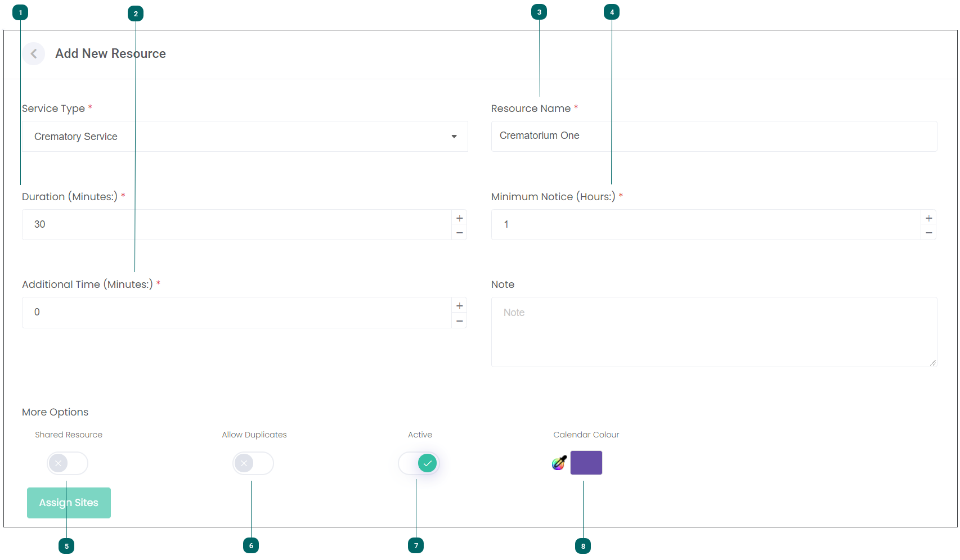Increase Additional Time with the plus stepper
Image resolution: width=960 pixels, height=560 pixels.
[460, 306]
